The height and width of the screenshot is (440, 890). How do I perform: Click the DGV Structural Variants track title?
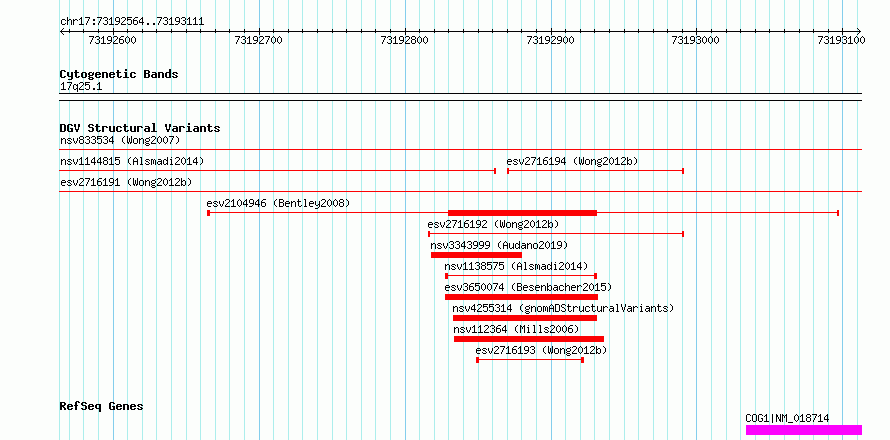pos(140,128)
